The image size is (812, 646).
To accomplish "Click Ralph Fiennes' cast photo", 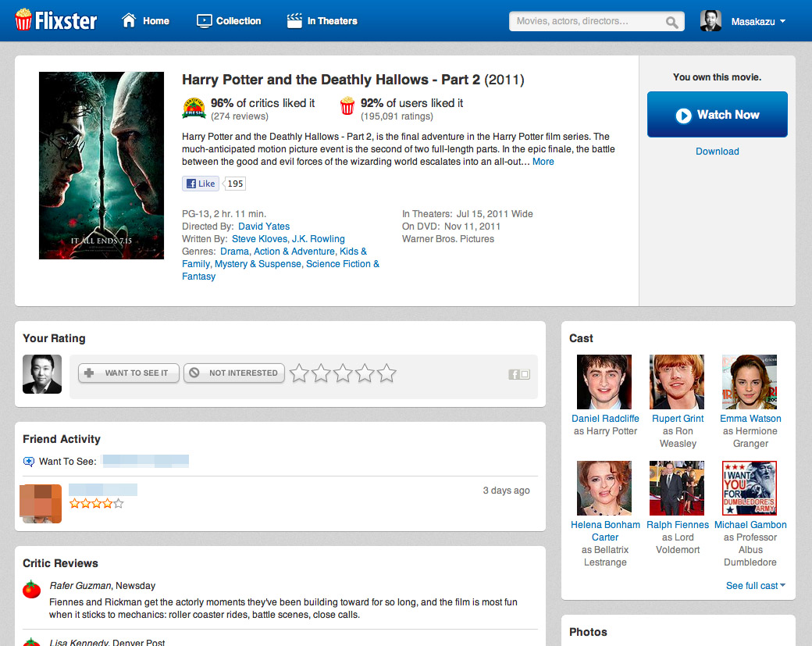I will pyautogui.click(x=677, y=488).
